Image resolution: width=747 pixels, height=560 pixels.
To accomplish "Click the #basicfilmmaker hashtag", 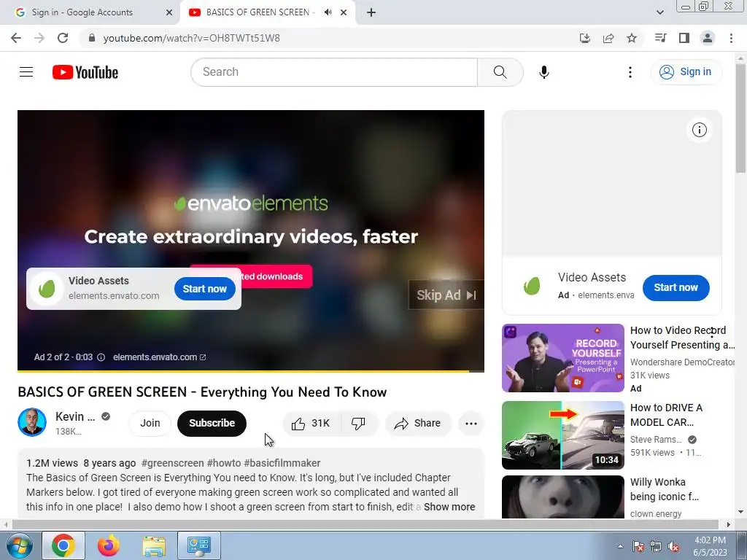I will coord(282,463).
